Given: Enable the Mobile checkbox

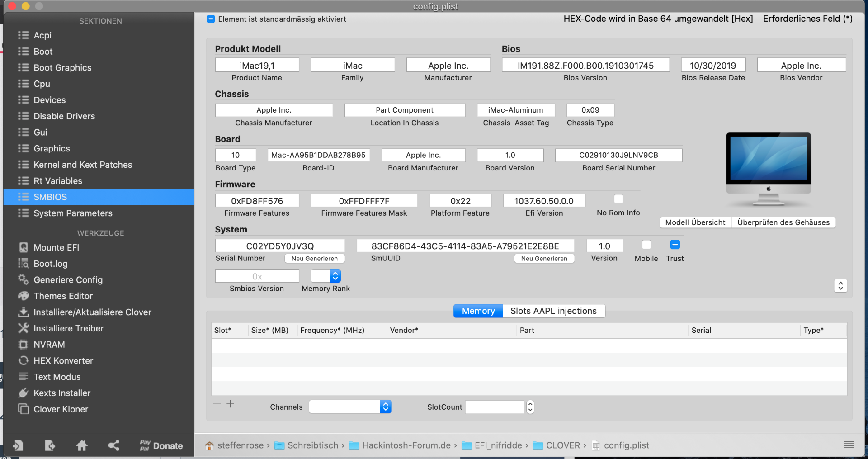Looking at the screenshot, I should (646, 245).
